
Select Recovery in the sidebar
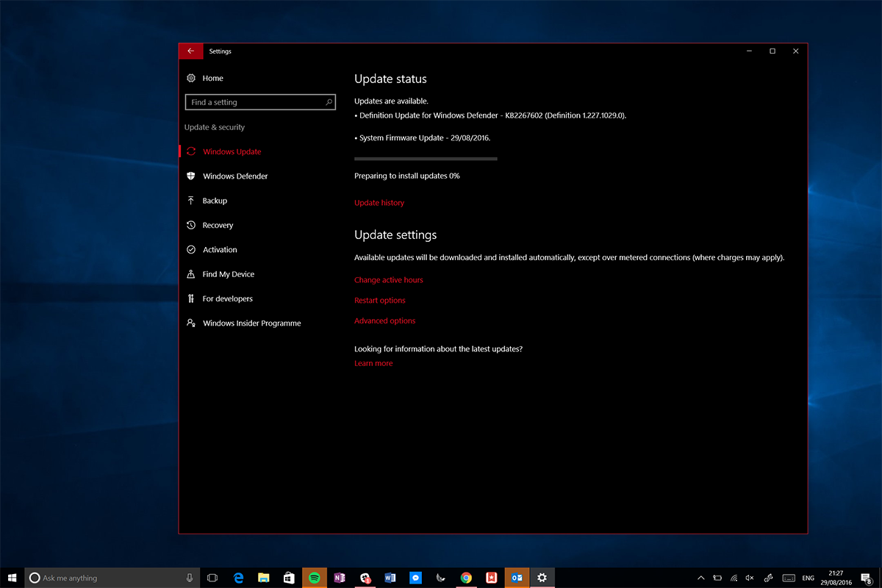(x=218, y=226)
